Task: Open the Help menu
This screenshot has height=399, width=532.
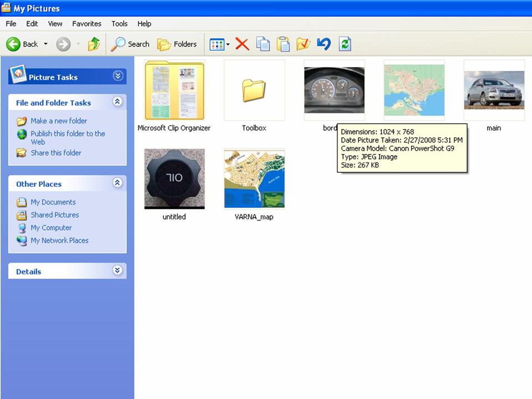Action: click(144, 24)
